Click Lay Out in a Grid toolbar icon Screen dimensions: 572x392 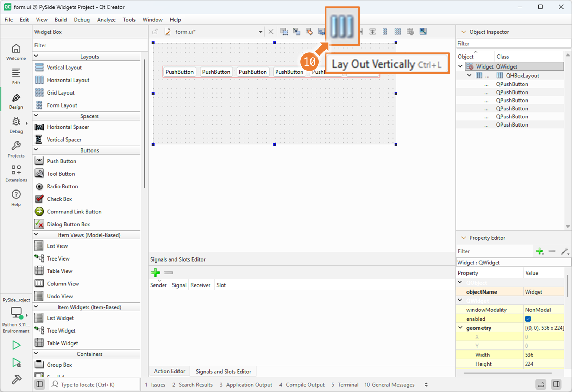(x=397, y=32)
